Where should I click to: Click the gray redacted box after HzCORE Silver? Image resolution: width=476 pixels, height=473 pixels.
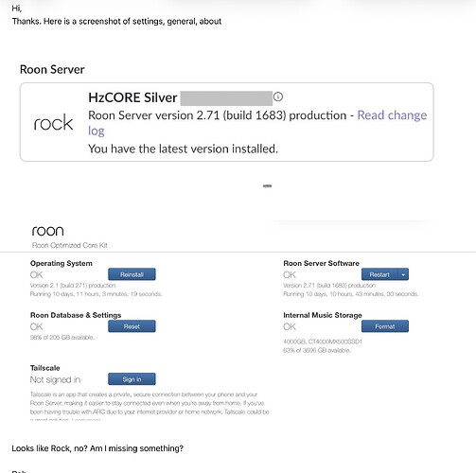pyautogui.click(x=226, y=98)
